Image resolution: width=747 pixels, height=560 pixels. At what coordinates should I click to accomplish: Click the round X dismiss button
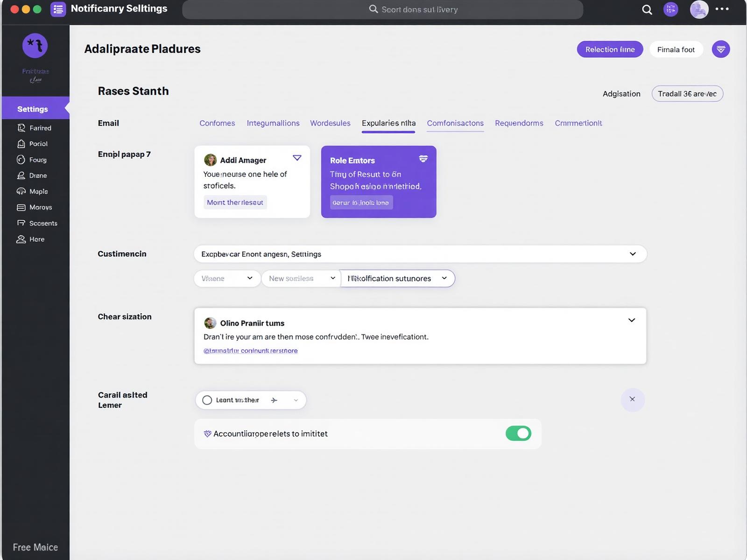tap(632, 399)
